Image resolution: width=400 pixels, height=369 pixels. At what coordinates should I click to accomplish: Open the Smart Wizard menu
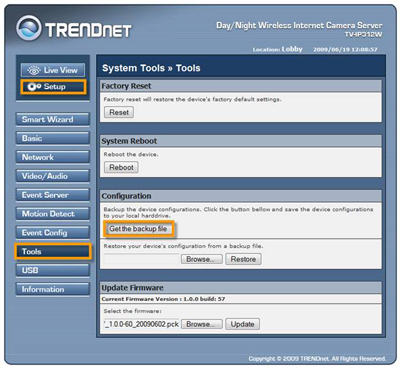point(53,119)
